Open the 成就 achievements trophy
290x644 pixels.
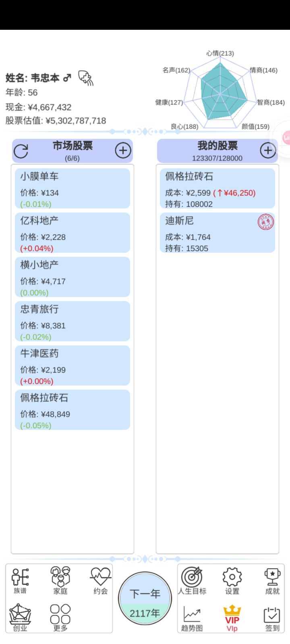point(272,580)
